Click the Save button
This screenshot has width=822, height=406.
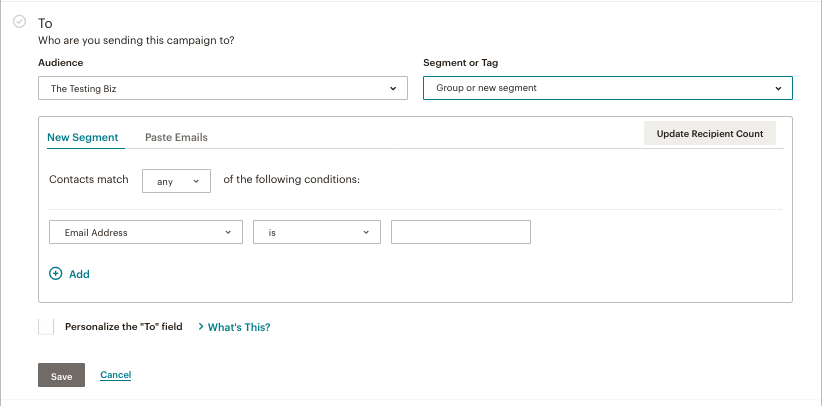tap(61, 376)
